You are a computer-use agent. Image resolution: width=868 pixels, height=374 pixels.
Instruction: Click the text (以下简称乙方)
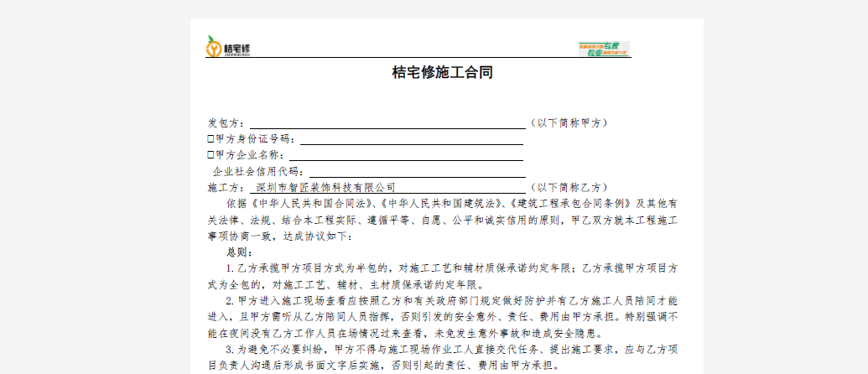570,187
